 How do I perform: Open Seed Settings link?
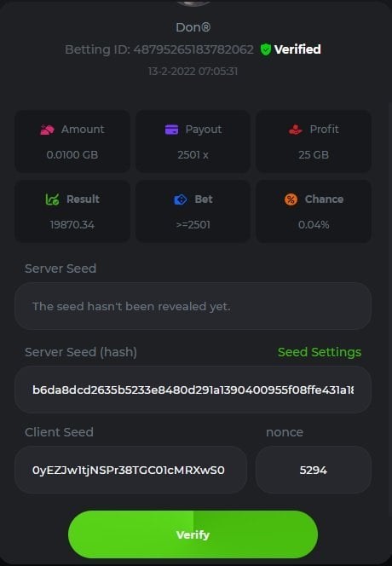320,352
